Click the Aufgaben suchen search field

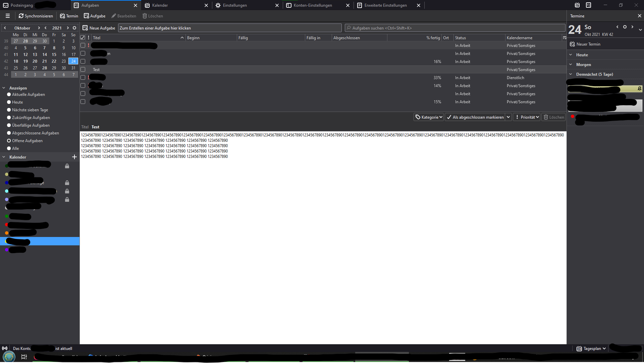[x=454, y=28]
